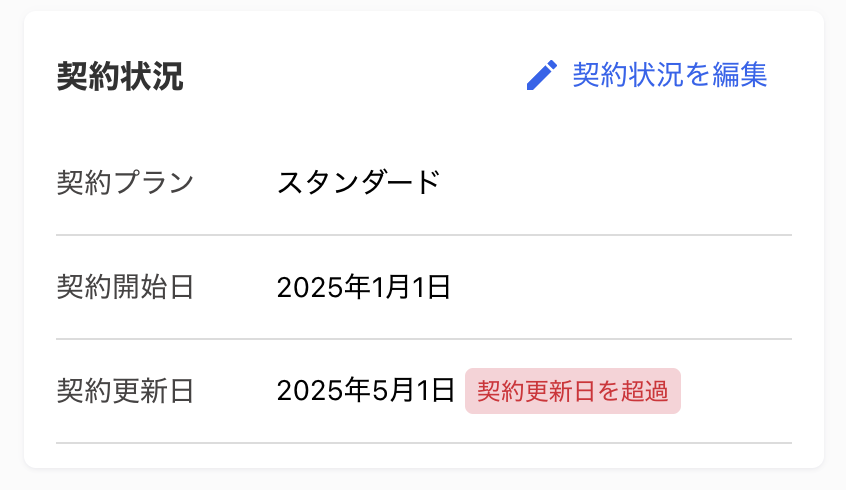
Task: Click the divider below the 契約更新日 row
Action: [x=424, y=443]
